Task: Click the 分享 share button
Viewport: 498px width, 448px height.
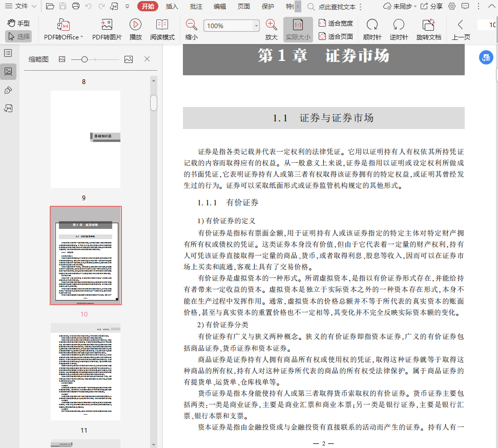Action: 432,7
